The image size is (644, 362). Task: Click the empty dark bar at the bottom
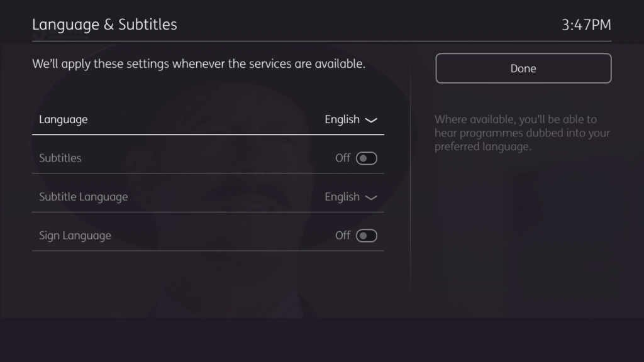click(322, 340)
